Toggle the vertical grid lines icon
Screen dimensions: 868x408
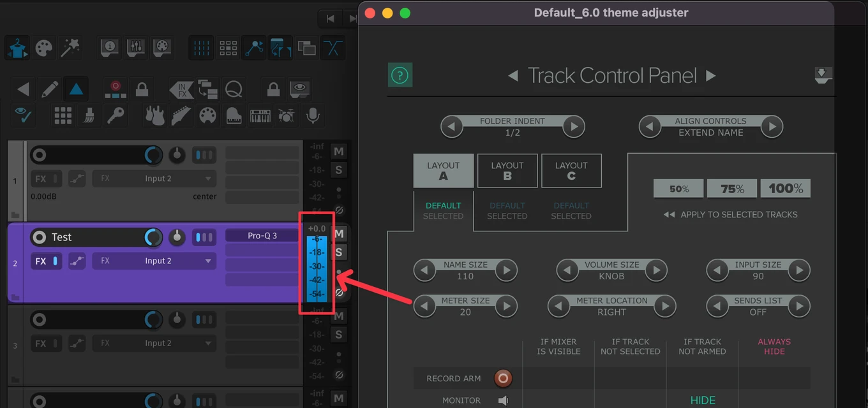(x=202, y=48)
